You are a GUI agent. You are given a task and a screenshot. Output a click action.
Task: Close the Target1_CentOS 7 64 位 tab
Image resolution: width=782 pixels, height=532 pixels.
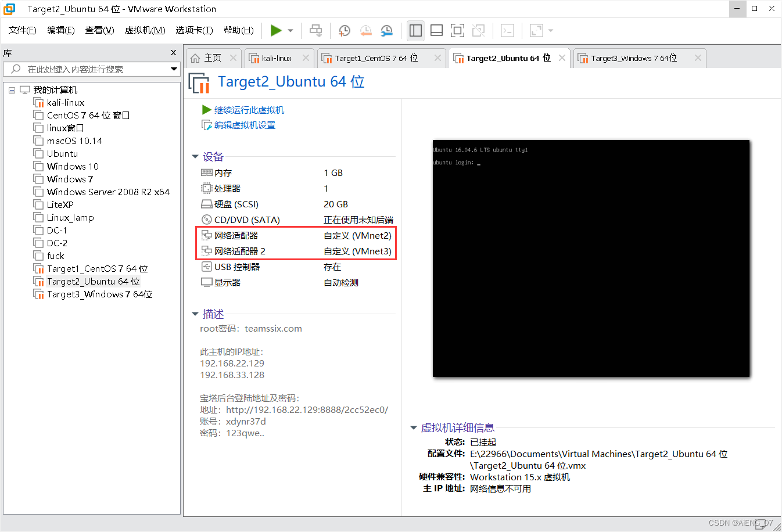(x=438, y=58)
